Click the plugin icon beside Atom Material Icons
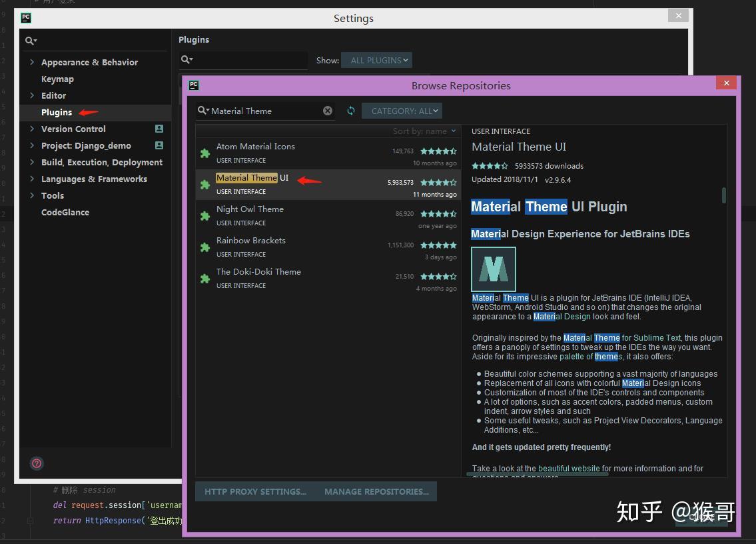Screen dimensions: 756x544 point(204,152)
